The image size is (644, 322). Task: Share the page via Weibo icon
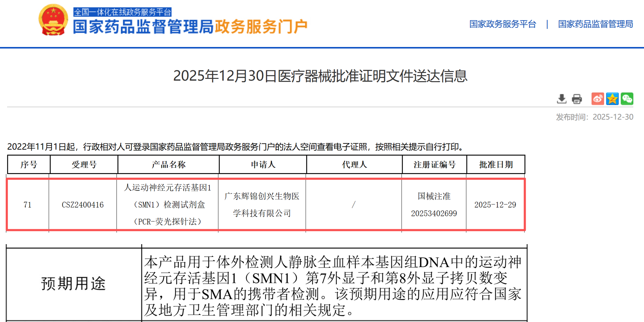(x=598, y=99)
